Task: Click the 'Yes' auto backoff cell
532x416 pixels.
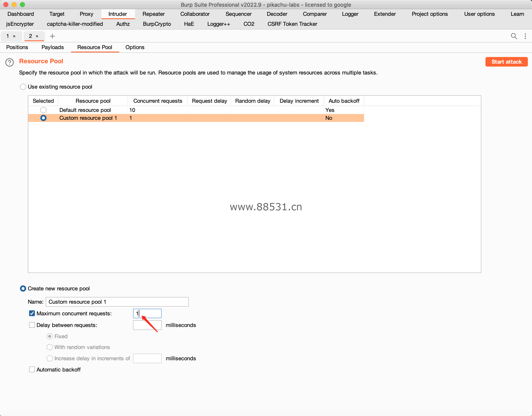Action: point(344,110)
